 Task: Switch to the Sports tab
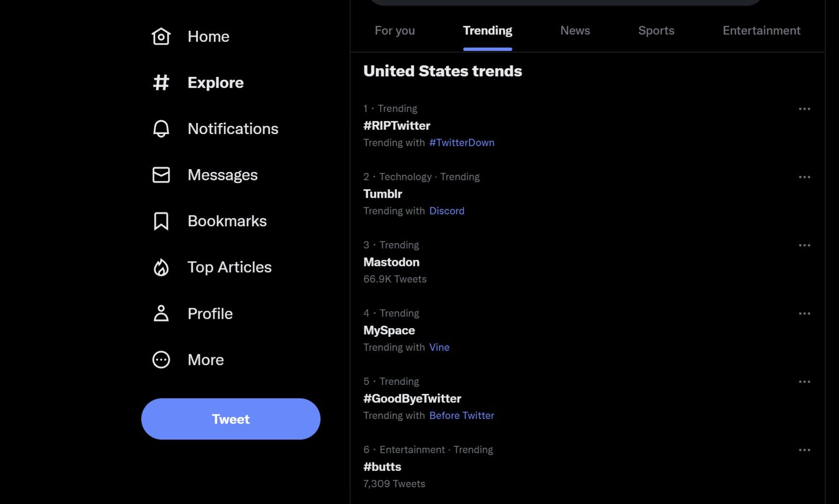tap(656, 31)
